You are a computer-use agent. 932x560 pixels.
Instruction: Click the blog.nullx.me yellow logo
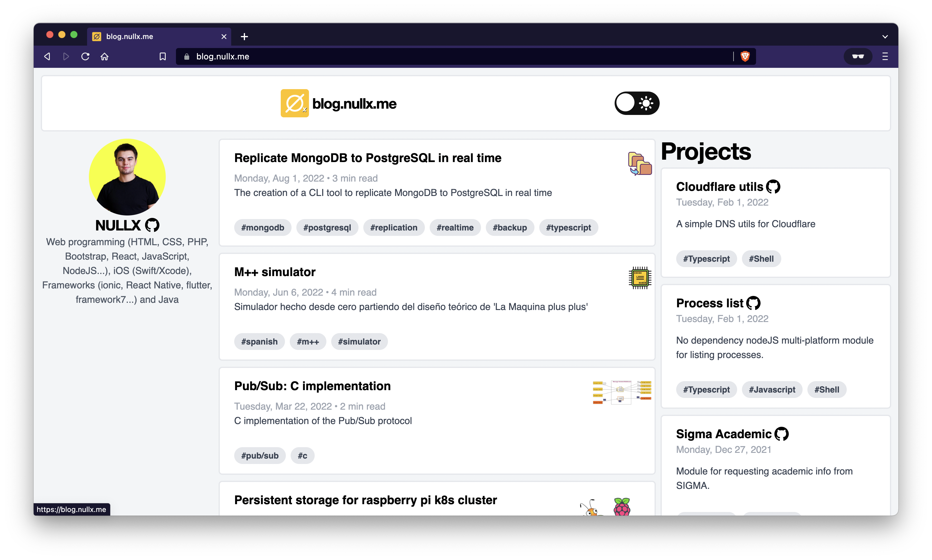(295, 104)
